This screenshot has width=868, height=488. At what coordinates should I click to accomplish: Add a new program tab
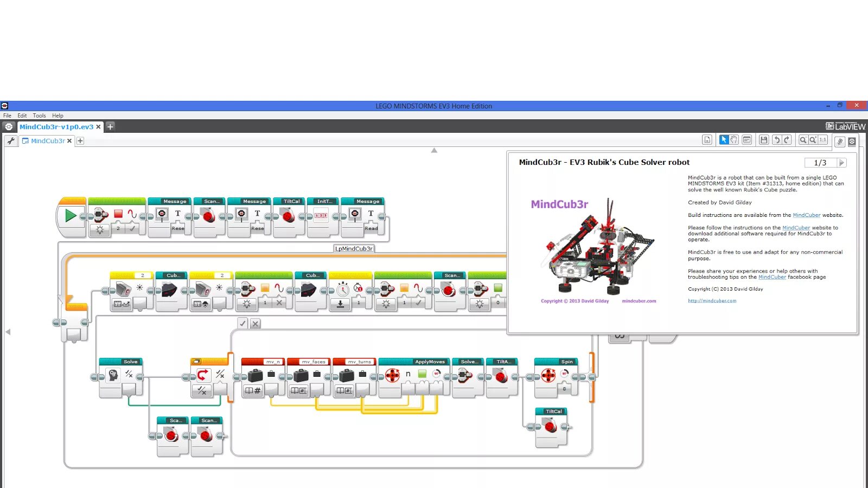click(80, 141)
